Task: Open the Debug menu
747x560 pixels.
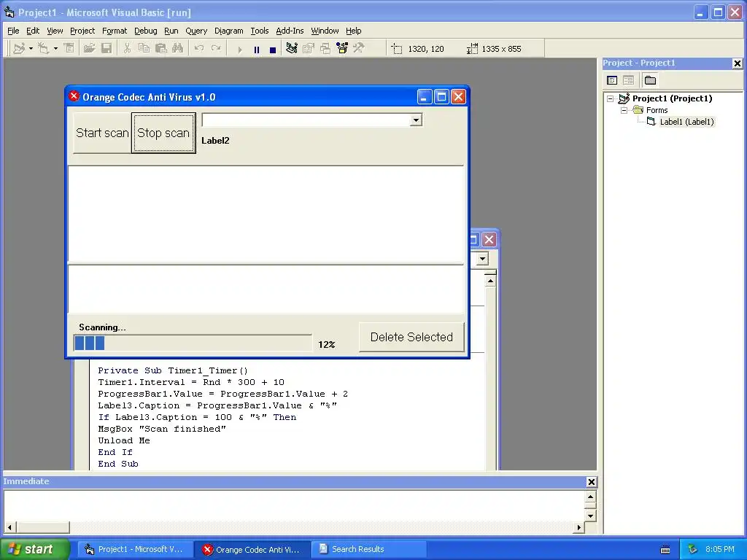Action: tap(146, 31)
